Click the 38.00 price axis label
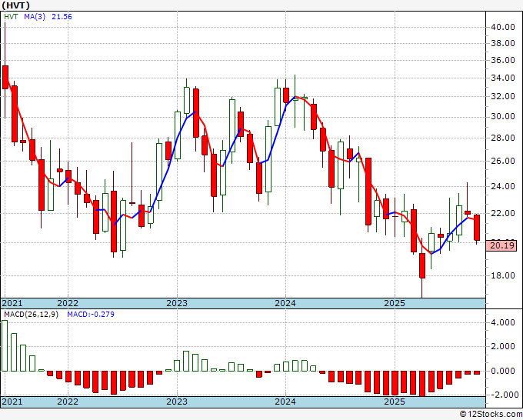This screenshot has width=523, height=420. 503,43
